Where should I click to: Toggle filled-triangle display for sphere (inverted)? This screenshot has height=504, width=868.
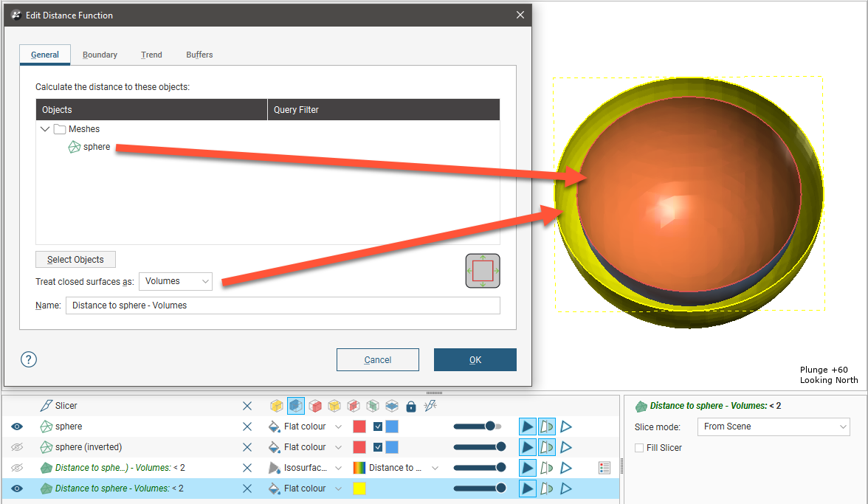point(528,447)
